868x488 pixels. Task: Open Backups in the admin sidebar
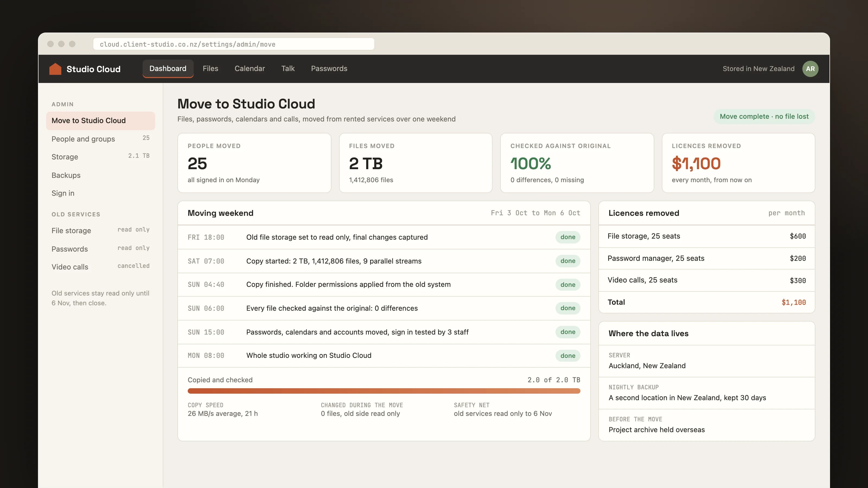click(x=100, y=175)
